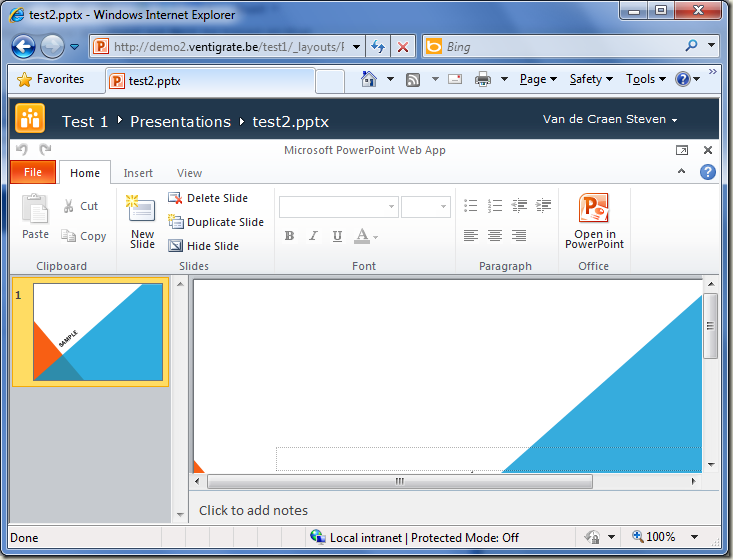
Task: Apply numbered list formatting
Action: point(495,205)
